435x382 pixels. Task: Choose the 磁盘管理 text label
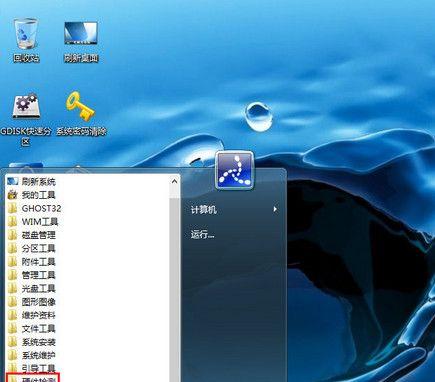pyautogui.click(x=38, y=235)
